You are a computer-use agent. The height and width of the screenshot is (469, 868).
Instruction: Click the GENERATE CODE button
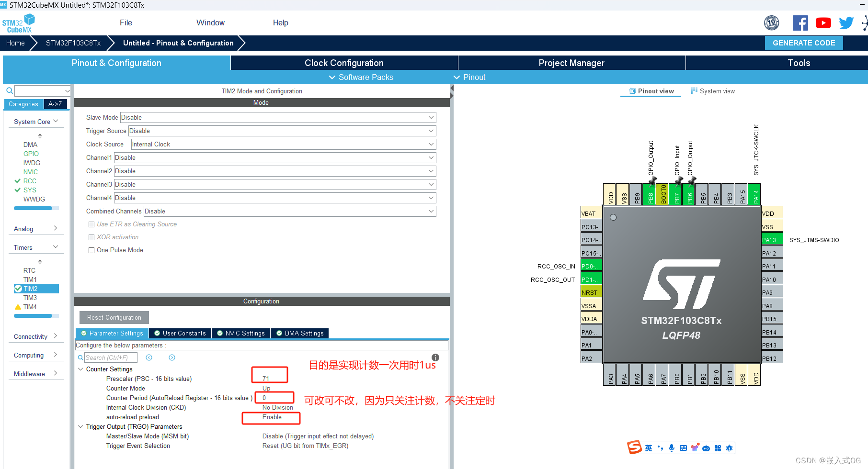pyautogui.click(x=804, y=43)
